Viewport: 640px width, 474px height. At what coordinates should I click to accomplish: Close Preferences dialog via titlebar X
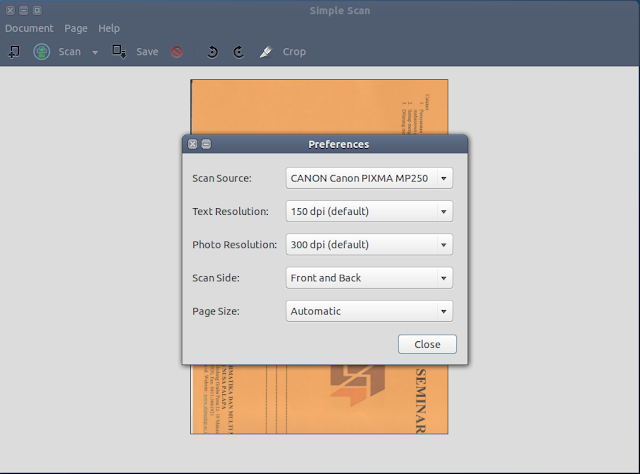click(193, 144)
